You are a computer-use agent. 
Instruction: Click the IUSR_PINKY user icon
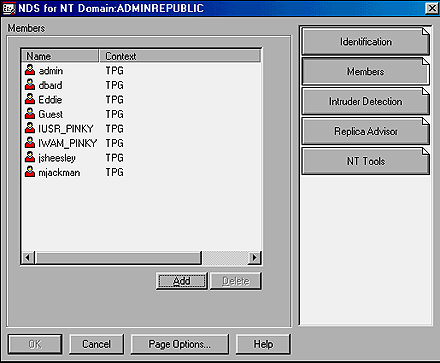coord(30,128)
